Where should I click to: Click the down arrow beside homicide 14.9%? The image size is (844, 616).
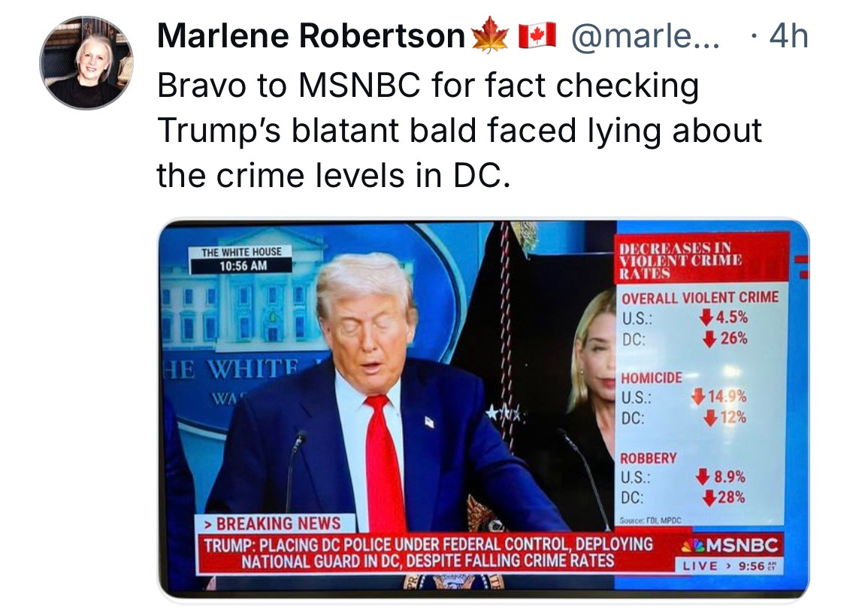tap(698, 397)
